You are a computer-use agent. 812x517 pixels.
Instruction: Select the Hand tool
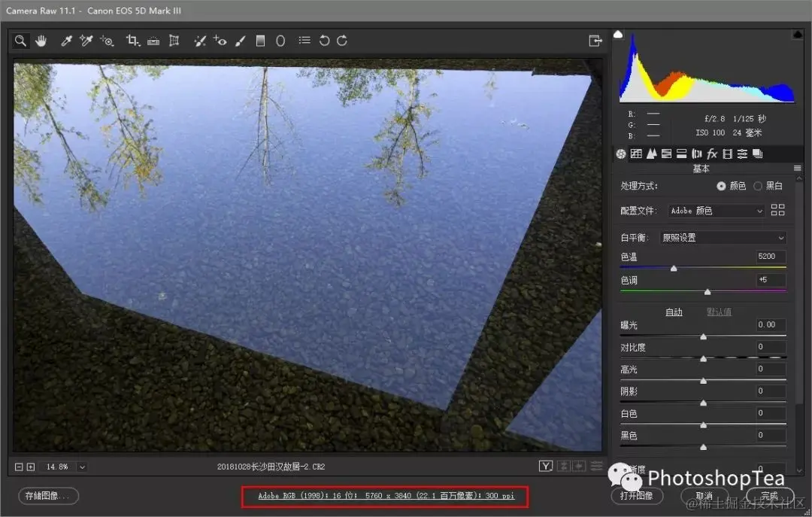tap(41, 41)
